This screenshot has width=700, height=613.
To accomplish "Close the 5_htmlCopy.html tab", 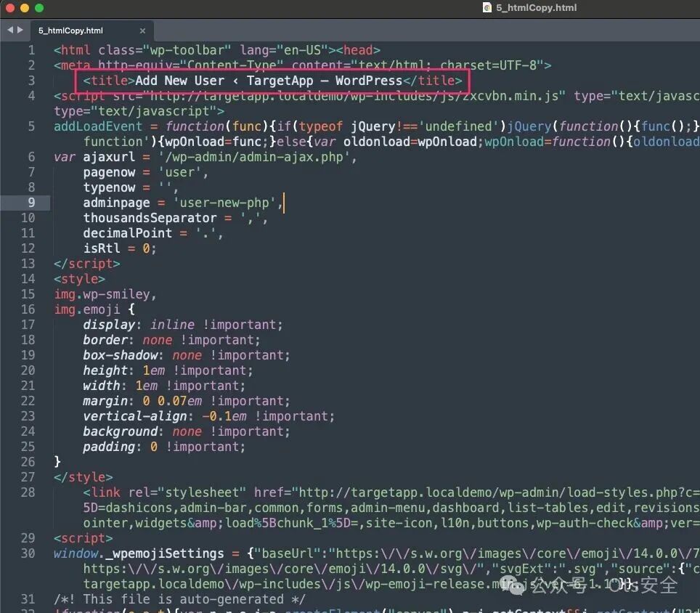I will point(142,31).
